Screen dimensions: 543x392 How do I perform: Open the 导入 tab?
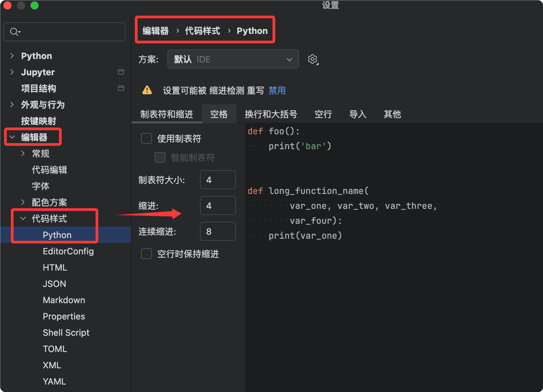358,114
